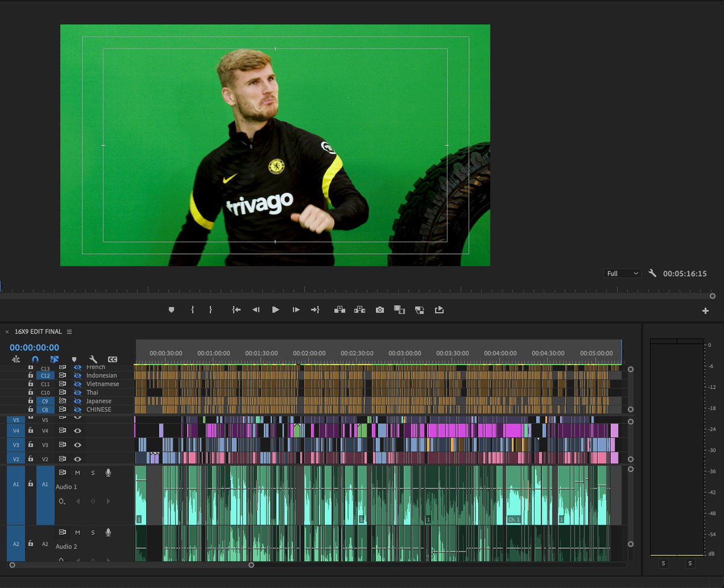Screen dimensions: 724x588
Task: Open the Button Editor plus icon
Action: pos(705,311)
